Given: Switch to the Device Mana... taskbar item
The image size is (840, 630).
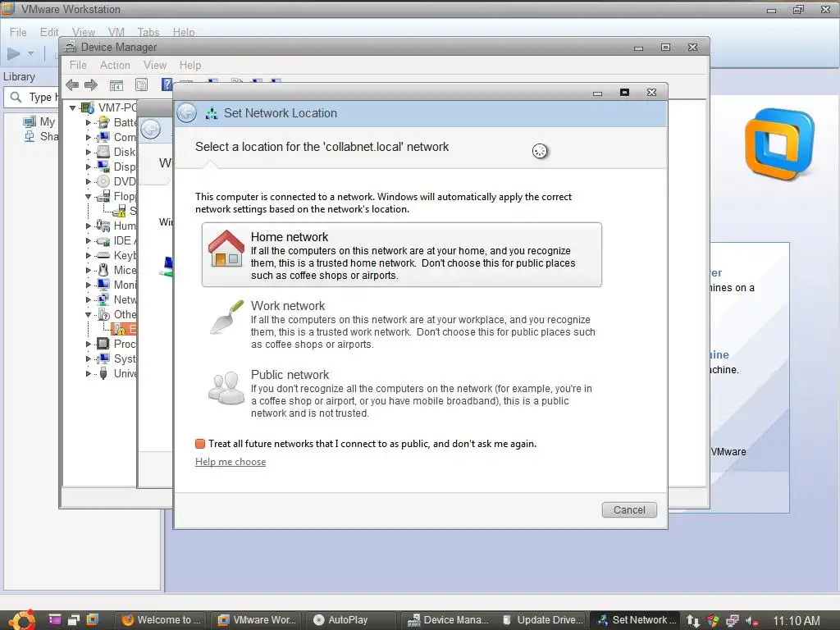Looking at the screenshot, I should (x=449, y=620).
